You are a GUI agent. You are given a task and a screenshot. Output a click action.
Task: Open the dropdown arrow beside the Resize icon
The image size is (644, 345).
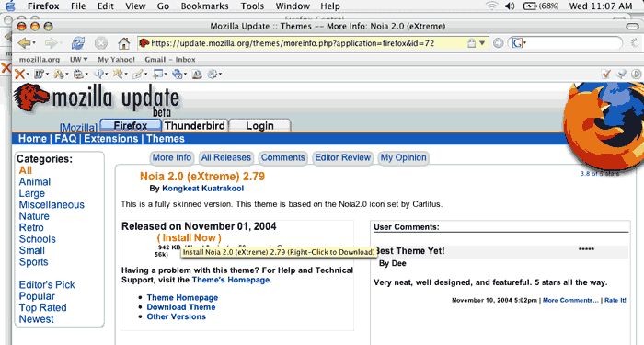pos(165,75)
